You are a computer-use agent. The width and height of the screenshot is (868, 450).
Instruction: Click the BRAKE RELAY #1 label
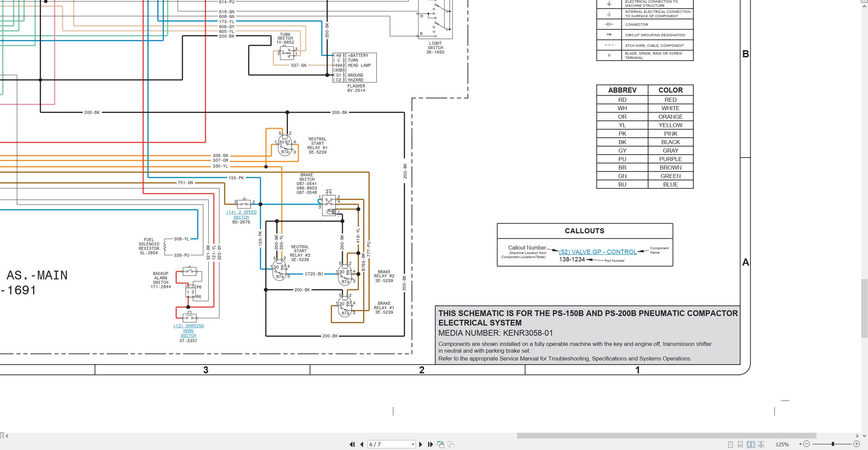coord(384,308)
